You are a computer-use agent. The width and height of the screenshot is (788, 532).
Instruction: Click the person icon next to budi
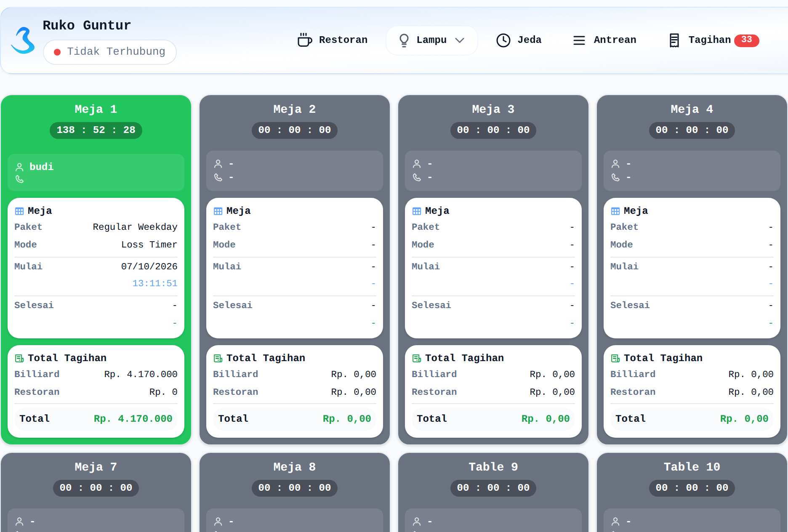click(x=19, y=167)
